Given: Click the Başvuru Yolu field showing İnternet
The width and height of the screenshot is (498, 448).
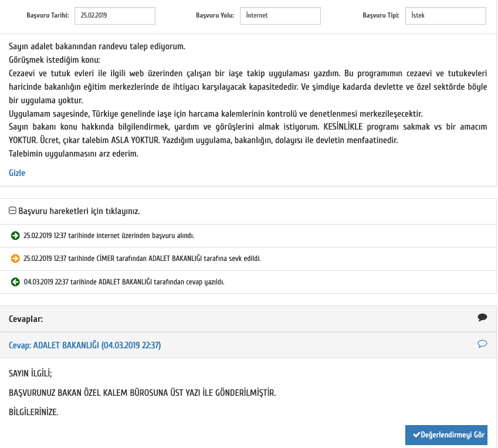Looking at the screenshot, I should point(280,16).
